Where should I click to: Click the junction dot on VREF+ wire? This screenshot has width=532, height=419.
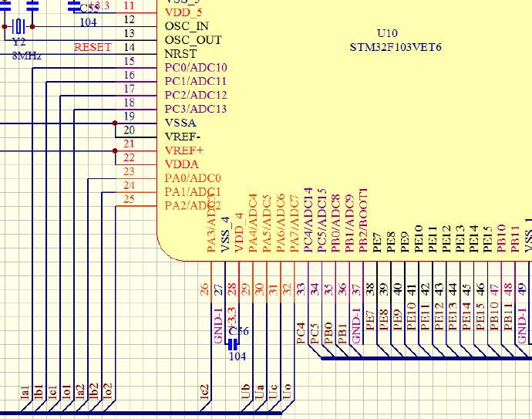[x=115, y=150]
